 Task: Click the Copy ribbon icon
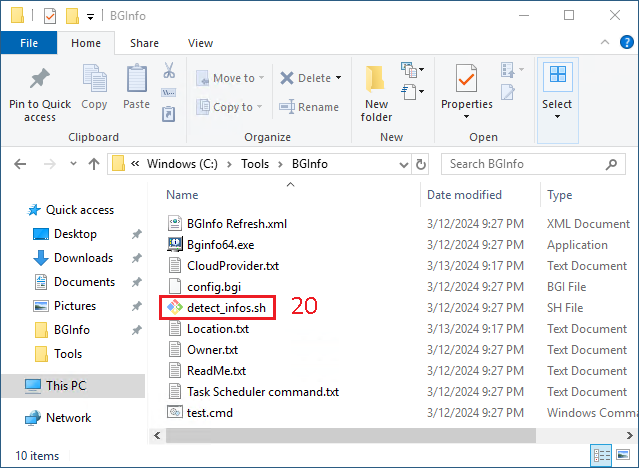point(95,78)
